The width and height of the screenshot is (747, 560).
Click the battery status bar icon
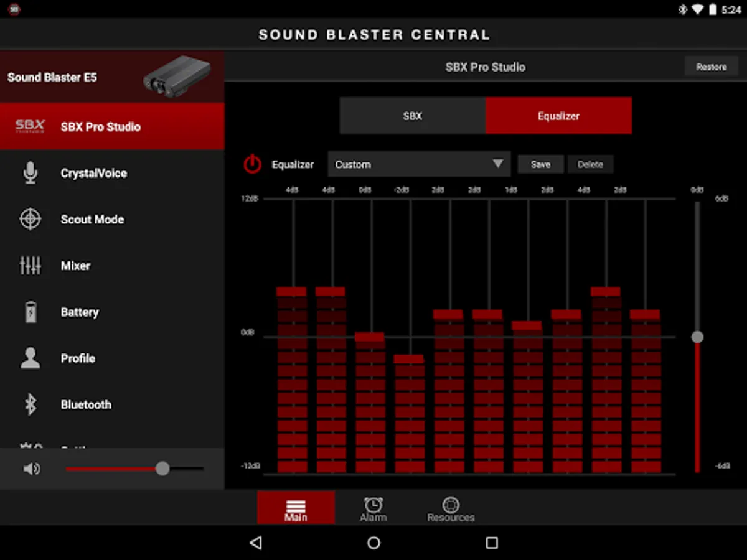[713, 9]
